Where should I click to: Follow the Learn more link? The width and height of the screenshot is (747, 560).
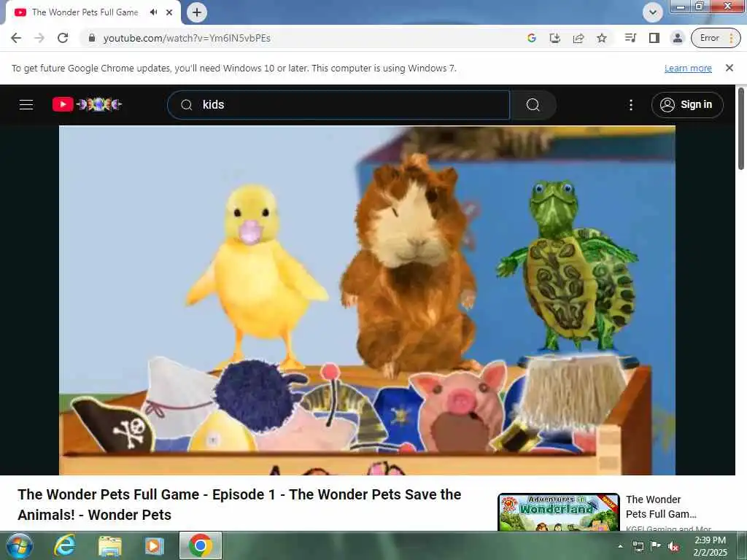coord(688,68)
